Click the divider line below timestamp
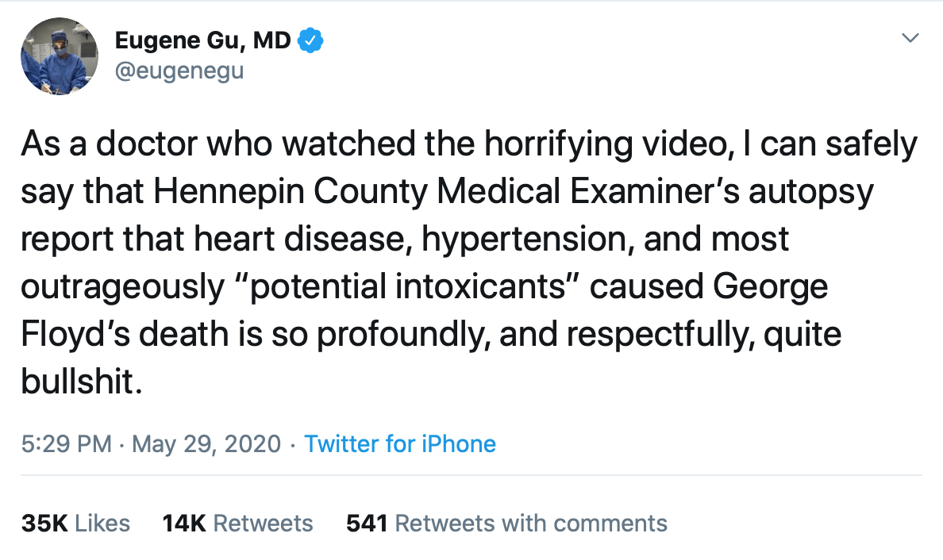The height and width of the screenshot is (560, 943). (x=471, y=475)
